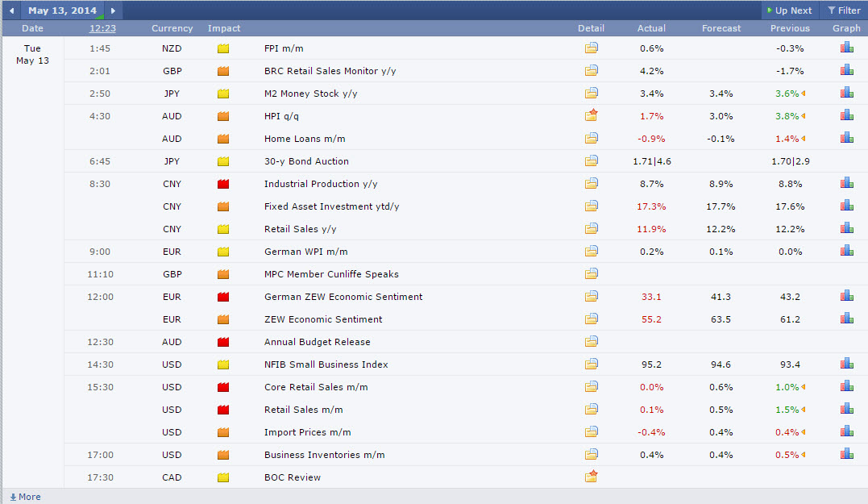868x504 pixels.
Task: Open detail folder for Business Inventories m/m
Action: [x=592, y=454]
